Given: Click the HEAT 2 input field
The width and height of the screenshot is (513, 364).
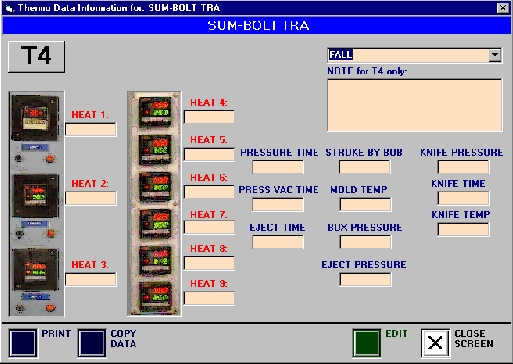Looking at the screenshot, I should 91,198.
